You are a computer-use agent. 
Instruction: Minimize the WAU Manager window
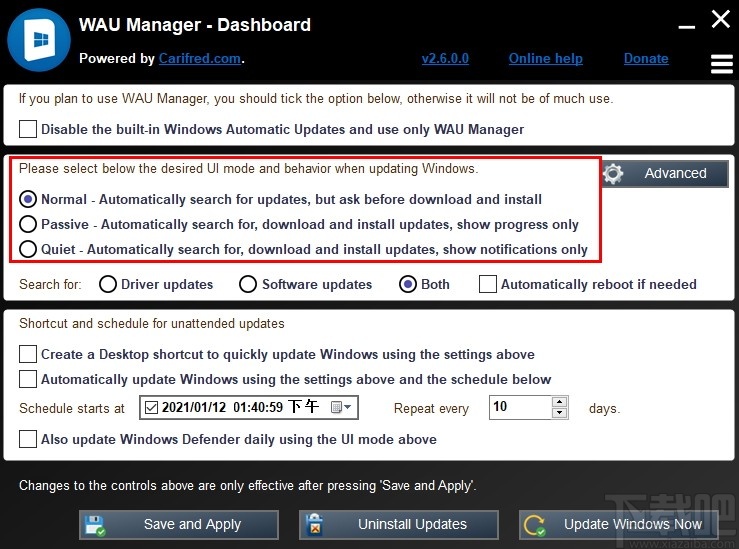pos(687,27)
